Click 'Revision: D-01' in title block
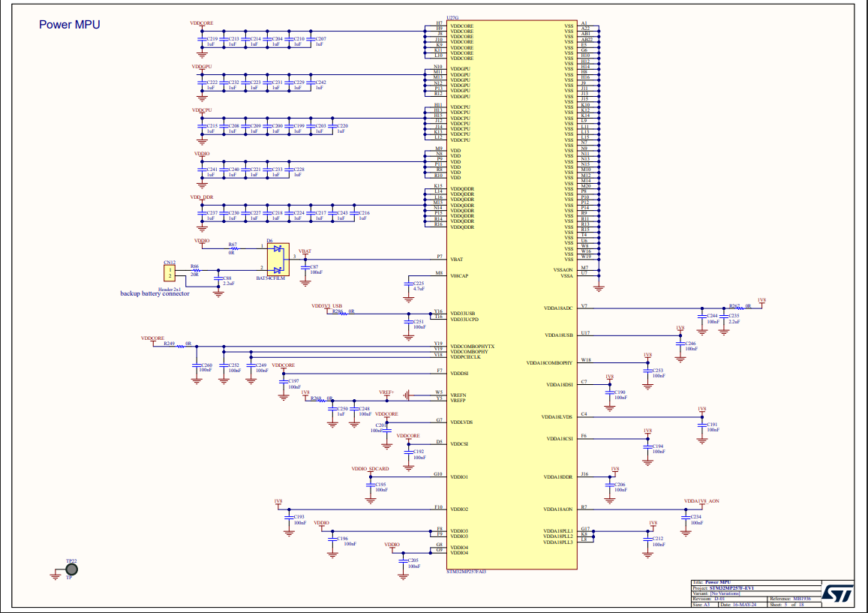Screen dimensions: 868x613 [x=708, y=599]
